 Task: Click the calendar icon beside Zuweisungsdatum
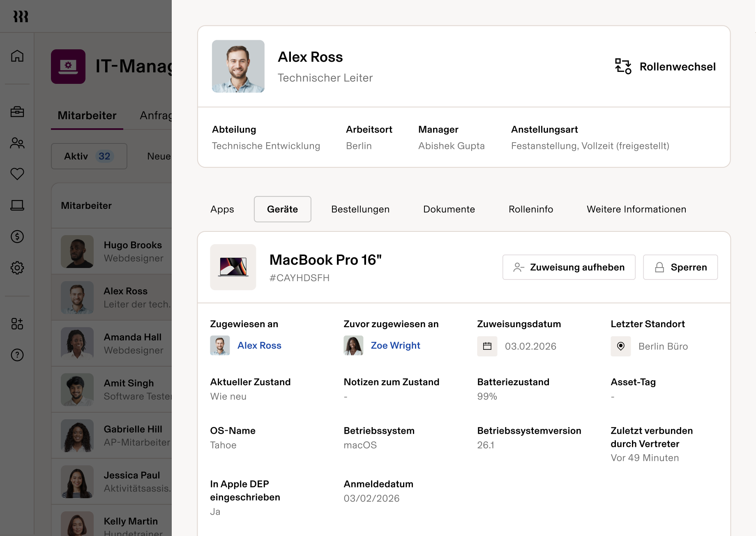coord(487,347)
